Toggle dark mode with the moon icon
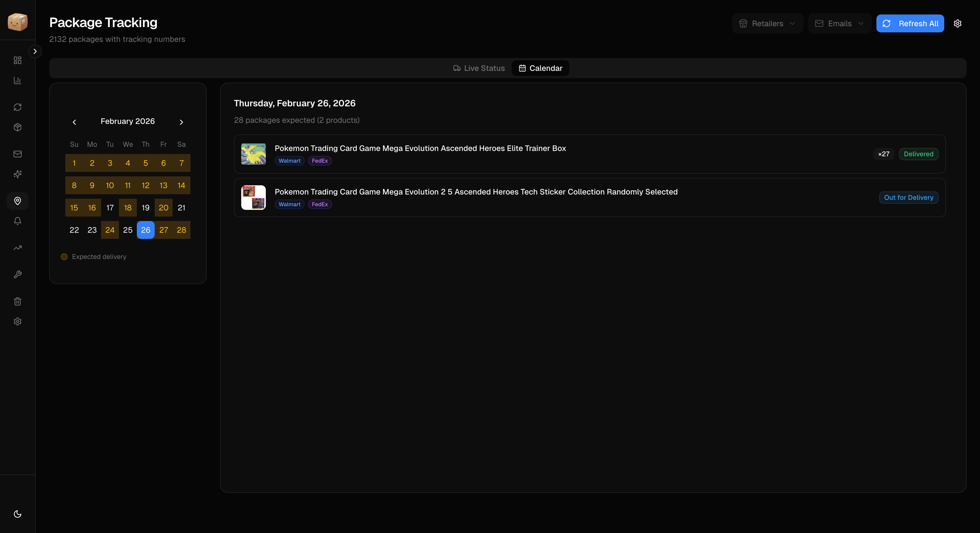Screen dimensions: 980x533 18,514
